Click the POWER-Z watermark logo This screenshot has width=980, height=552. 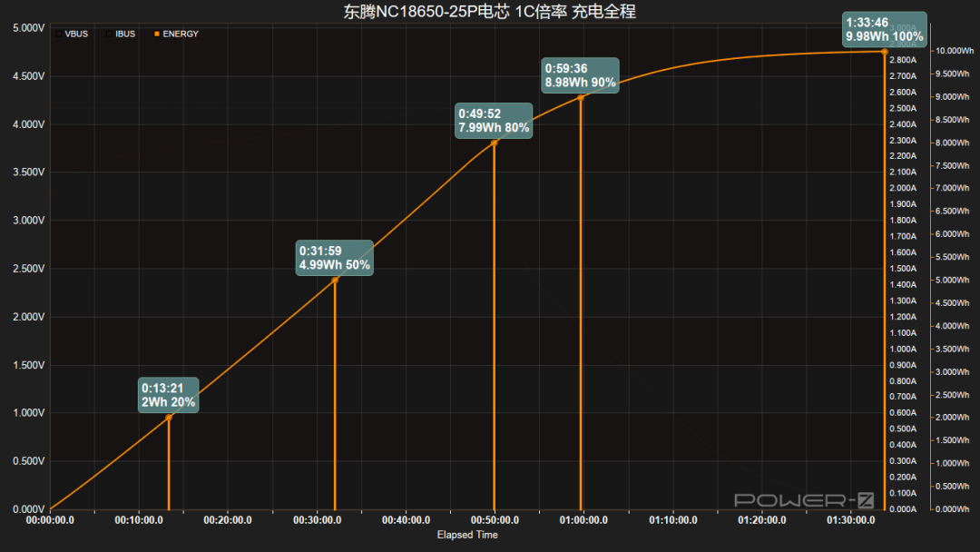(804, 500)
